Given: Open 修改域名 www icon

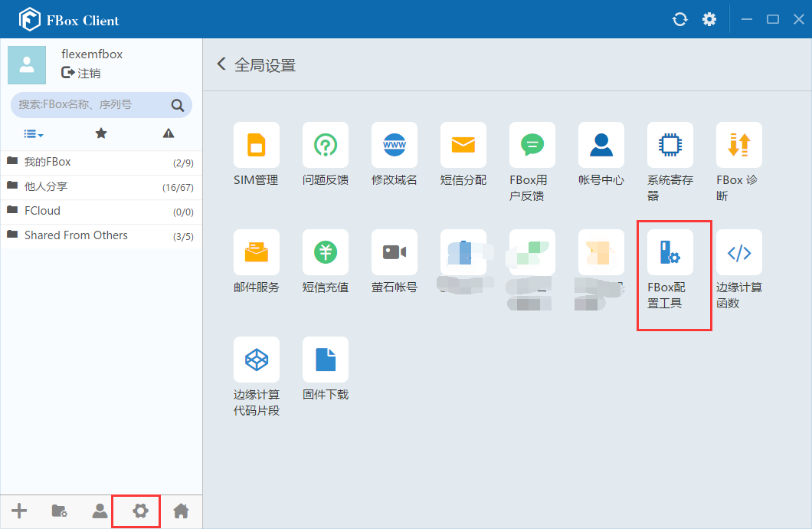Looking at the screenshot, I should (x=394, y=145).
